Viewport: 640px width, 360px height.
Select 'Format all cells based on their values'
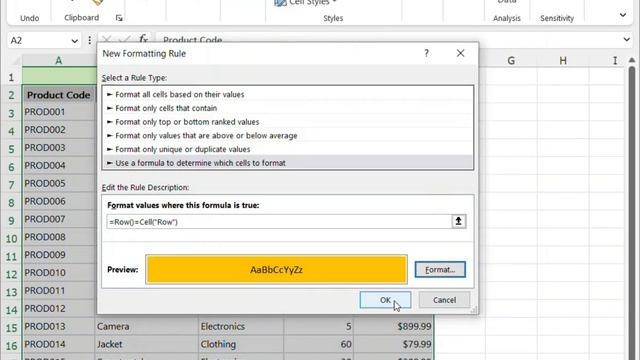[x=288, y=94]
